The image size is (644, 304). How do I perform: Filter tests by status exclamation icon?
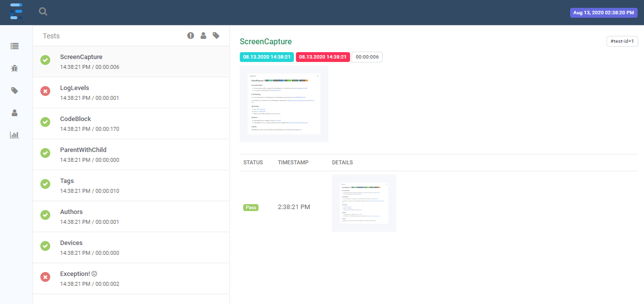pyautogui.click(x=191, y=35)
